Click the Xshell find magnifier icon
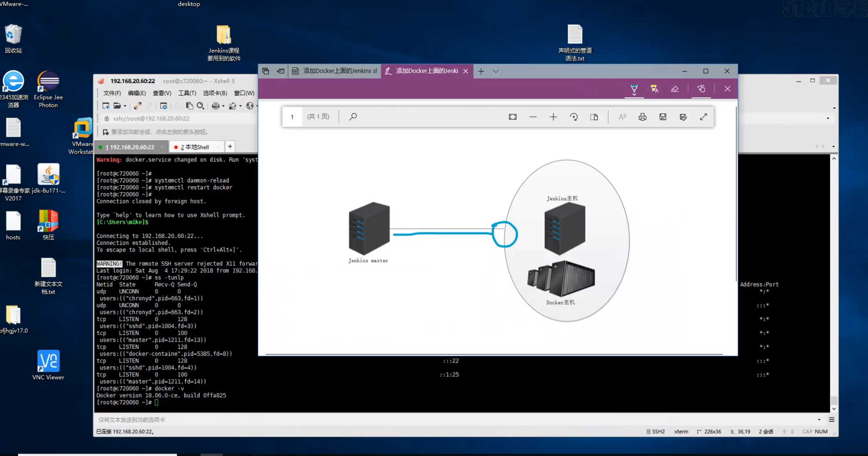 pyautogui.click(x=200, y=106)
